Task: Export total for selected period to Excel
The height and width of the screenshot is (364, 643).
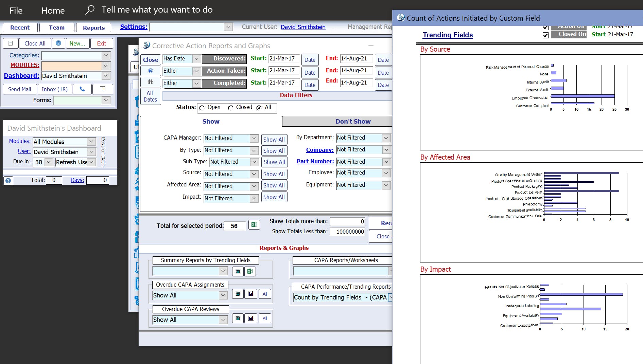Action: tap(254, 225)
